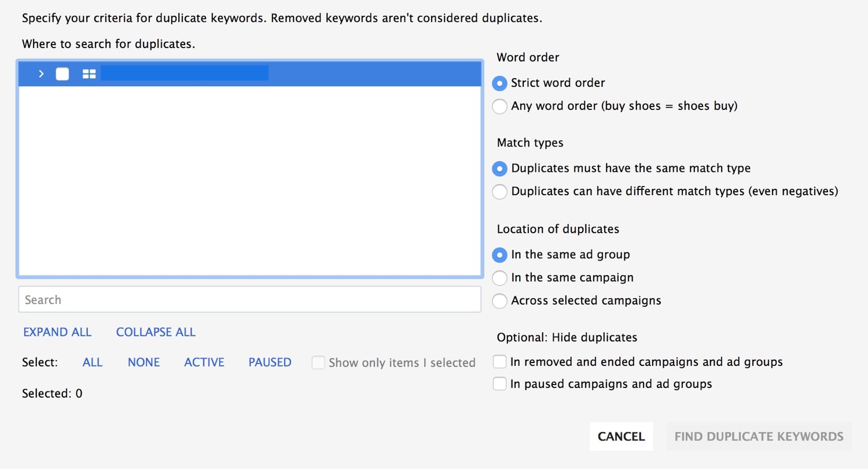This screenshot has height=469, width=868.
Task: Select ALL campaigns link
Action: [x=93, y=362]
